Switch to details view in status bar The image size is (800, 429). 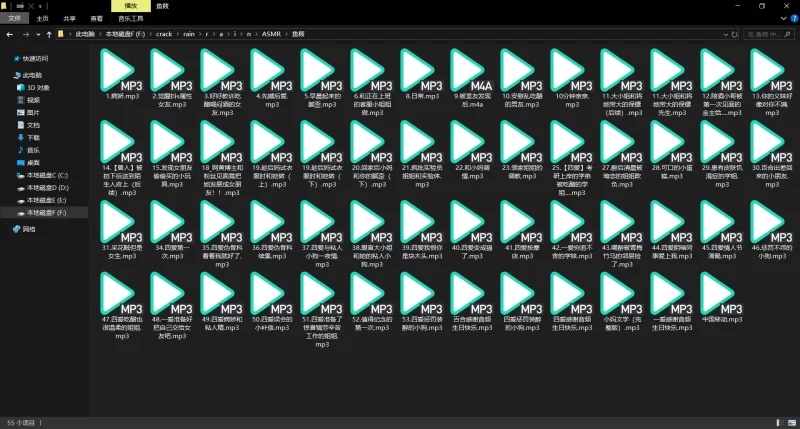point(780,423)
